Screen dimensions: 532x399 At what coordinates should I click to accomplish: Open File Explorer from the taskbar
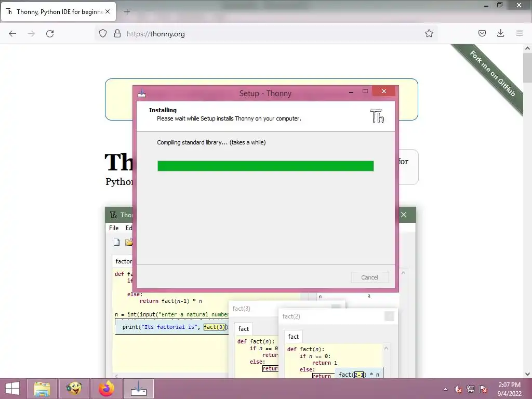[x=42, y=389]
